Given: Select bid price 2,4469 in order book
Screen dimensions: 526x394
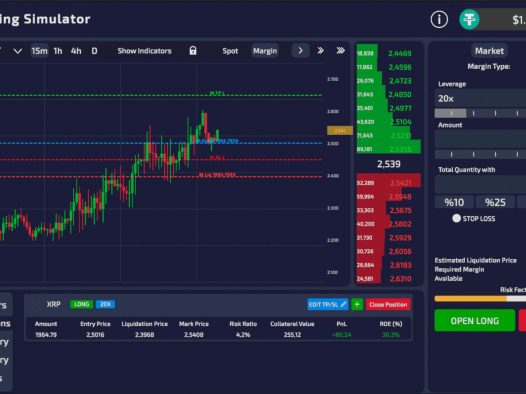Looking at the screenshot, I should (x=400, y=53).
